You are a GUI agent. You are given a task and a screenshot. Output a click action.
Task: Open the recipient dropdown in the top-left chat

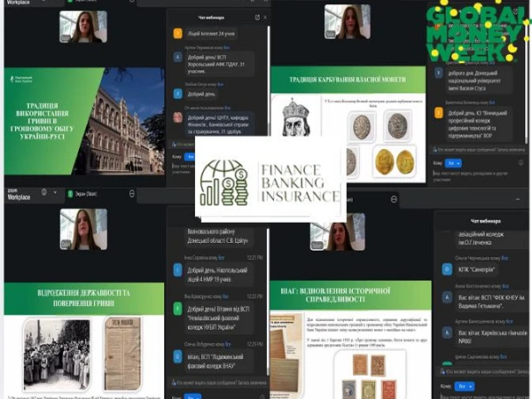pos(189,156)
